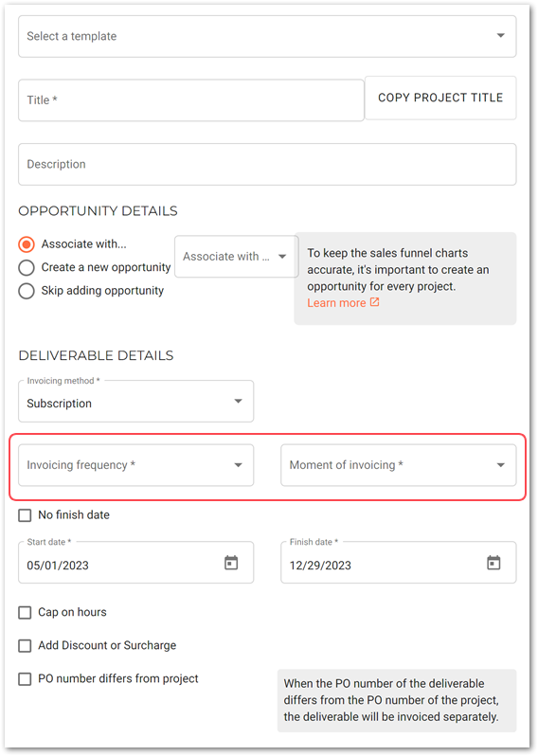This screenshot has width=538, height=756.
Task: Expand the Associate with dropdown
Action: tap(236, 257)
